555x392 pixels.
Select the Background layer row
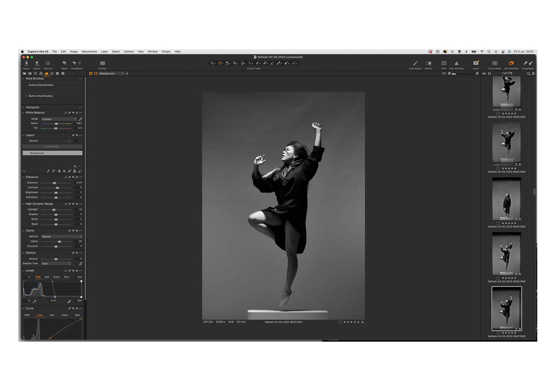pyautogui.click(x=53, y=153)
